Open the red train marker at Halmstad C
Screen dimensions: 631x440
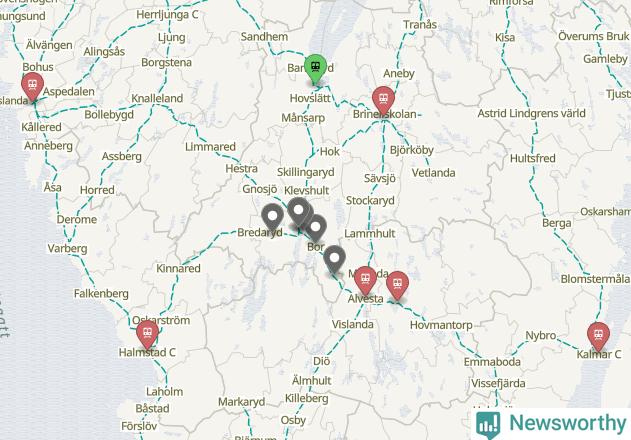pyautogui.click(x=147, y=335)
